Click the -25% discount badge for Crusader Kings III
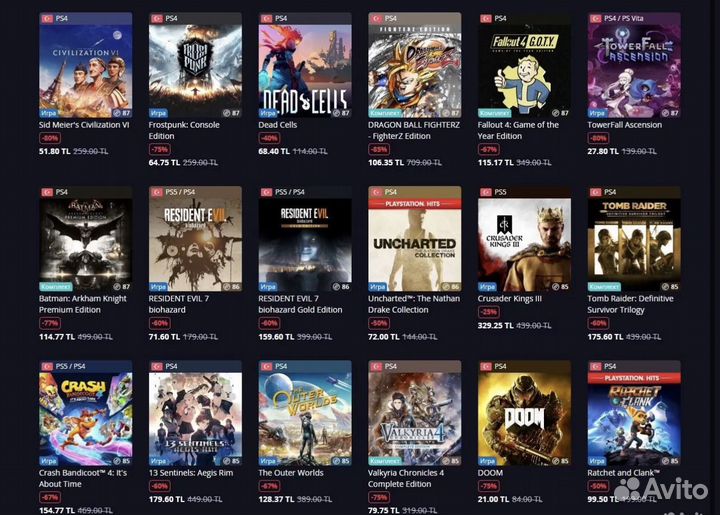720x515 pixels. coord(489,312)
